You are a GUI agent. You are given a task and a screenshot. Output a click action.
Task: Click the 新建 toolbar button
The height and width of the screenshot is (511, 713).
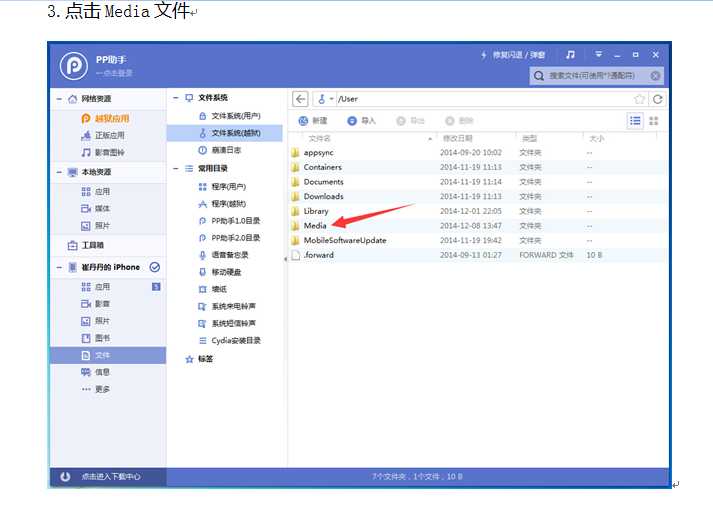point(313,121)
